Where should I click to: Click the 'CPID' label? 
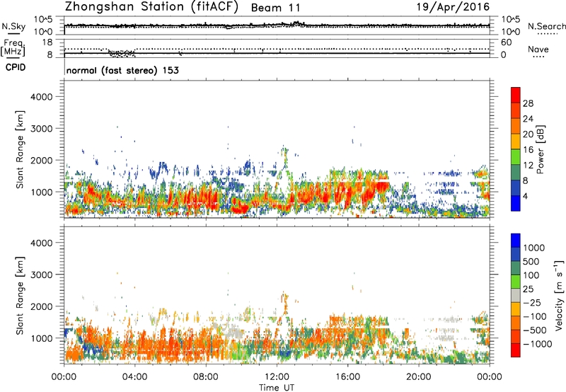pos(16,67)
